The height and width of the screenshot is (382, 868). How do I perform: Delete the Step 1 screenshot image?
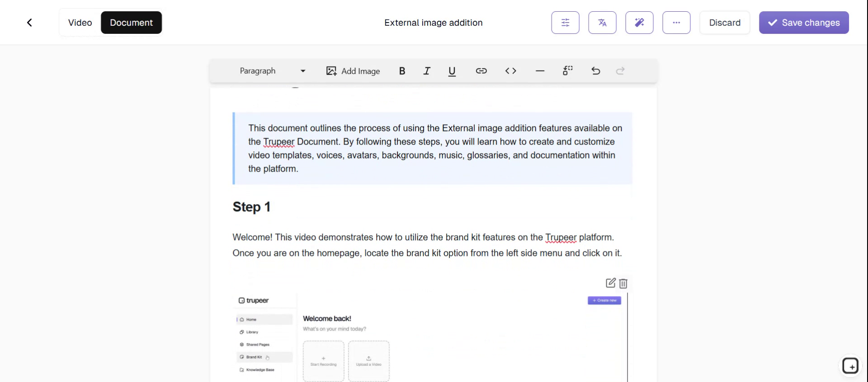click(623, 284)
